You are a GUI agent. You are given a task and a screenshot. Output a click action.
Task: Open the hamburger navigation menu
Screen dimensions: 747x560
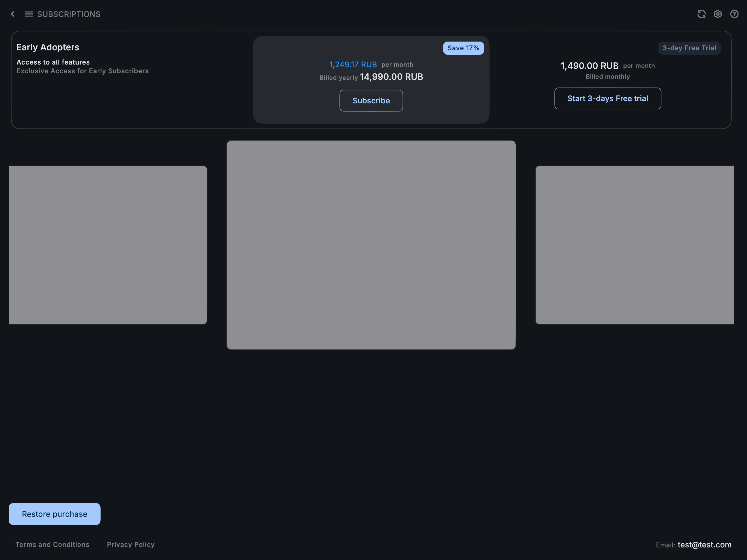click(x=29, y=14)
